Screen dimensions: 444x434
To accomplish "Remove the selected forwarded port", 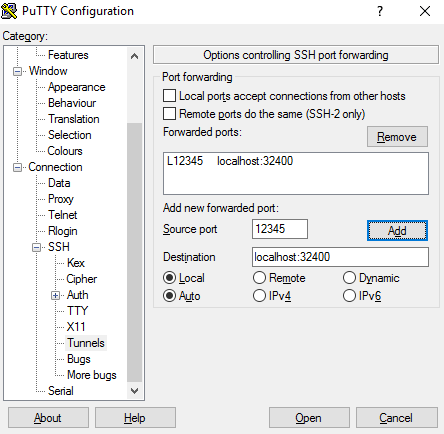I will click(397, 136).
